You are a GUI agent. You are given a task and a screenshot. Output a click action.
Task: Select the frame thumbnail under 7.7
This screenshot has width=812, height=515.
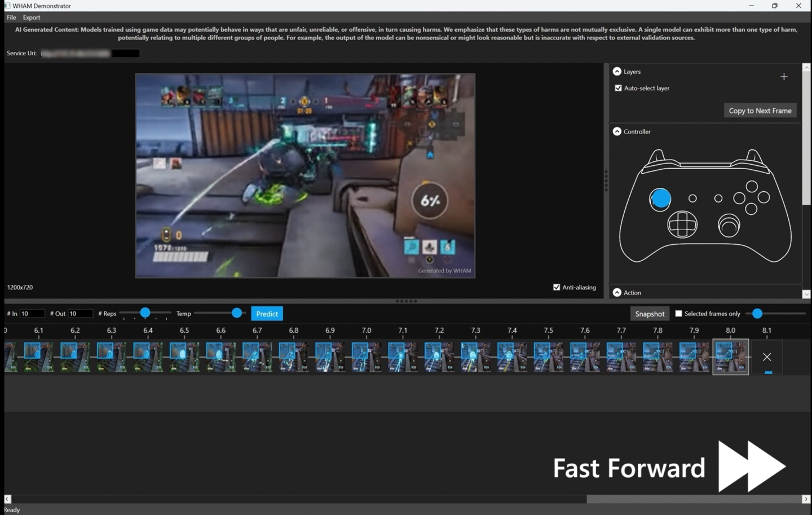pyautogui.click(x=621, y=356)
